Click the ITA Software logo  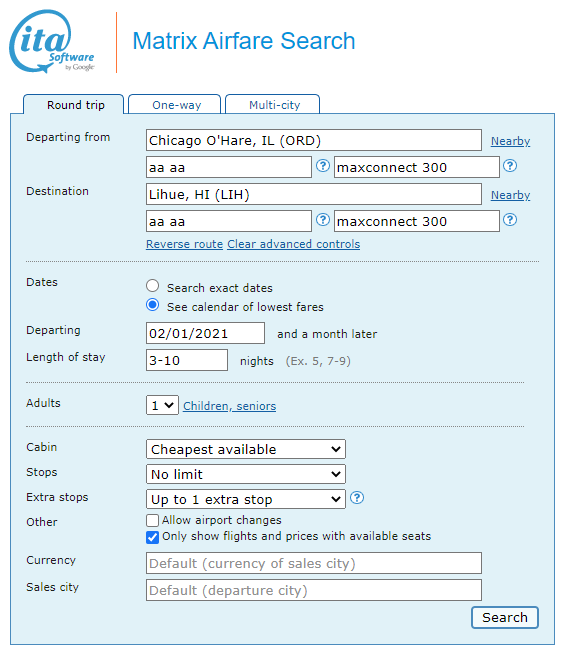52,42
